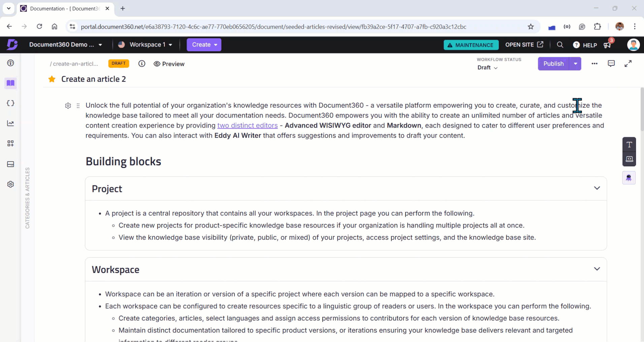Open the insert media tool below T icon
Screen dimensions: 644x342
[629, 159]
